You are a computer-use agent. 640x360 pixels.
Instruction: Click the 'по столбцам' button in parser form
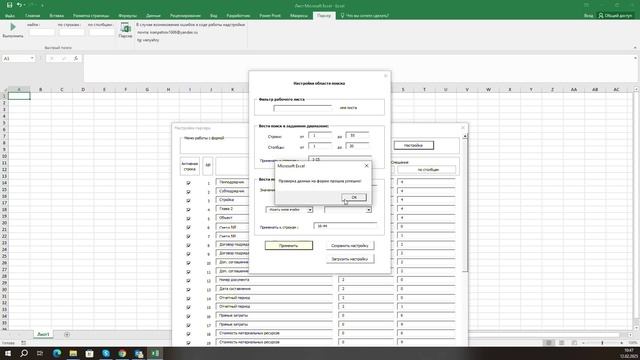[x=427, y=169]
